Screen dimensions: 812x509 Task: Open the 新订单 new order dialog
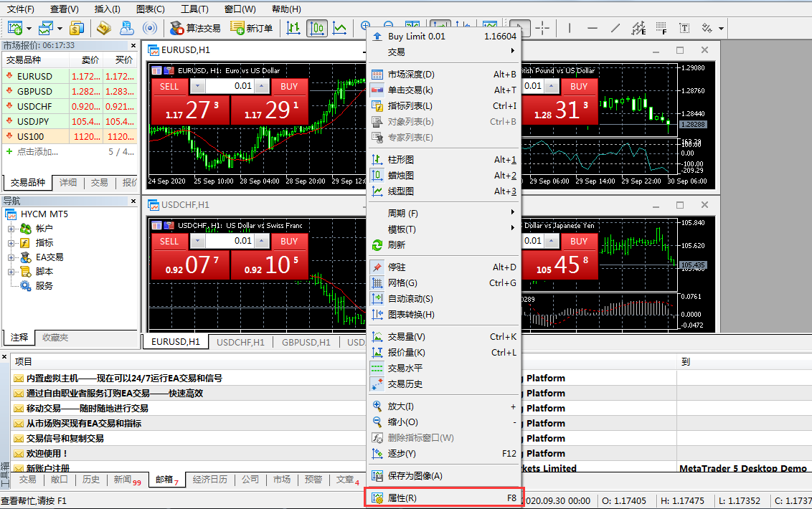252,29
